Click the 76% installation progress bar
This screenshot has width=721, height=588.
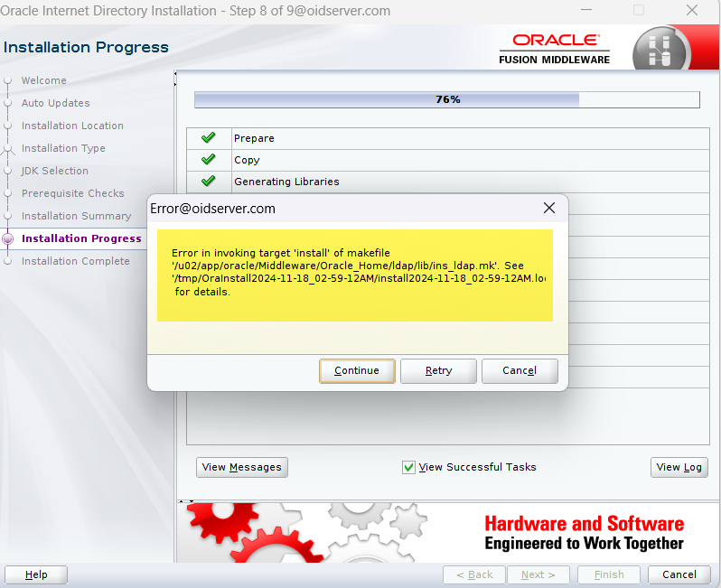tap(447, 99)
